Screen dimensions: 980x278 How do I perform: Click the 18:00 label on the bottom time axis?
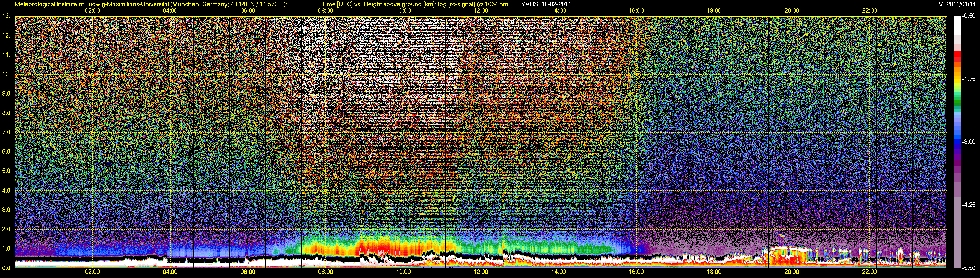point(714,272)
